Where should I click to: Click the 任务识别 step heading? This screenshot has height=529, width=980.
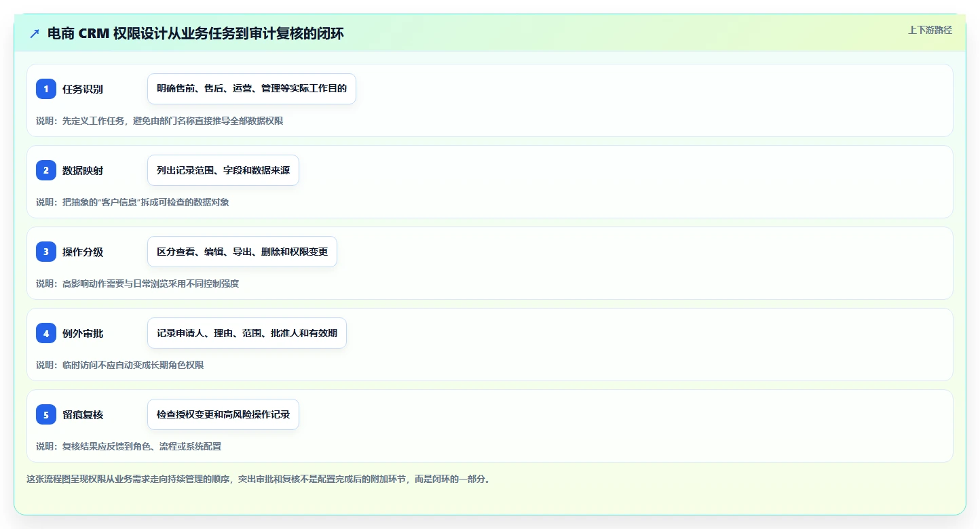pyautogui.click(x=83, y=89)
